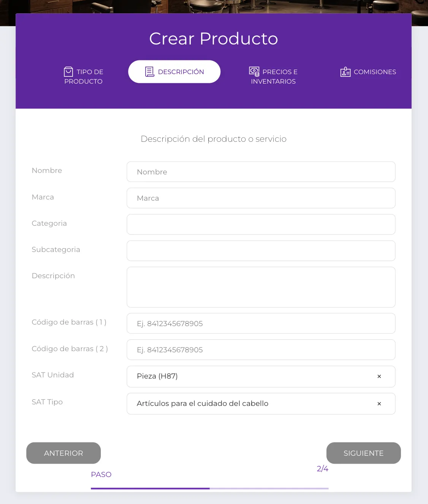Click the Nombre input field
Image resolution: width=428 pixels, height=504 pixels.
(x=261, y=171)
